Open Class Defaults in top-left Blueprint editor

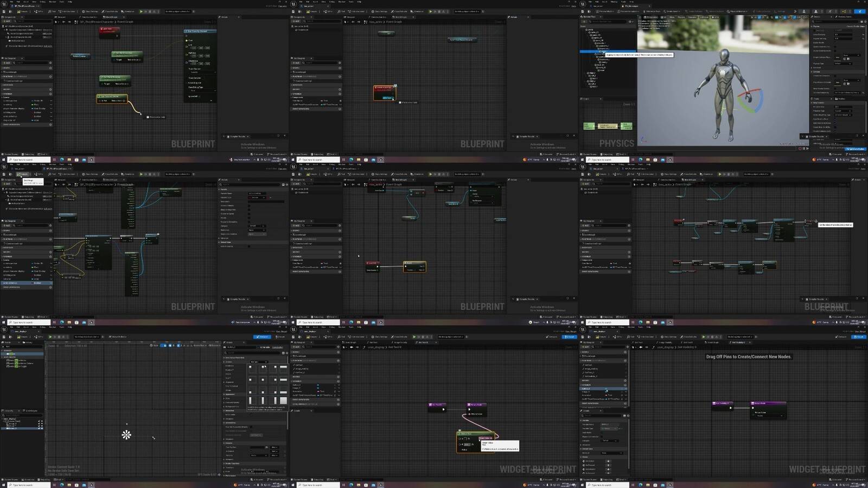click(110, 11)
